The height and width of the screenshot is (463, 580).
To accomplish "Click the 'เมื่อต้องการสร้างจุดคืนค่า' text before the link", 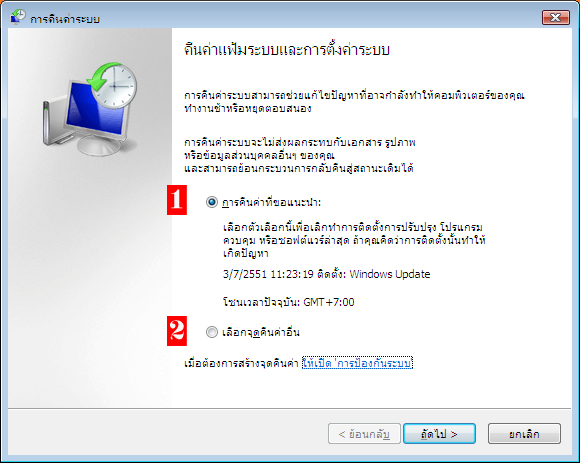I will point(241,363).
